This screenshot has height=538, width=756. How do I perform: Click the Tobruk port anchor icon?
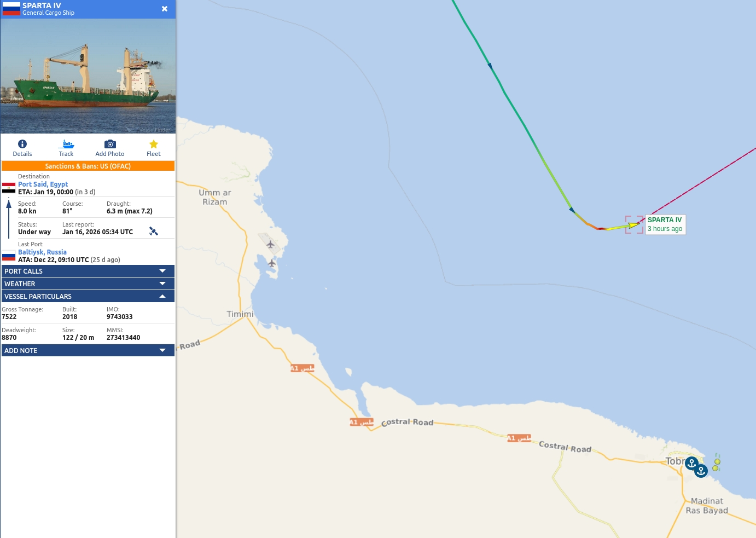point(691,463)
